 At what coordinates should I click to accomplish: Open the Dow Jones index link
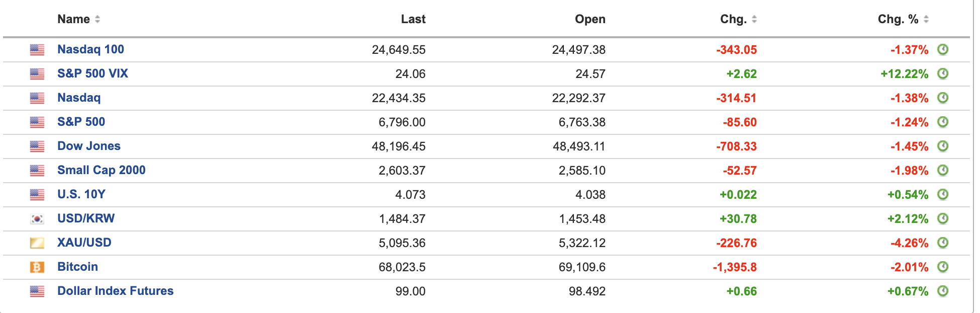point(89,146)
